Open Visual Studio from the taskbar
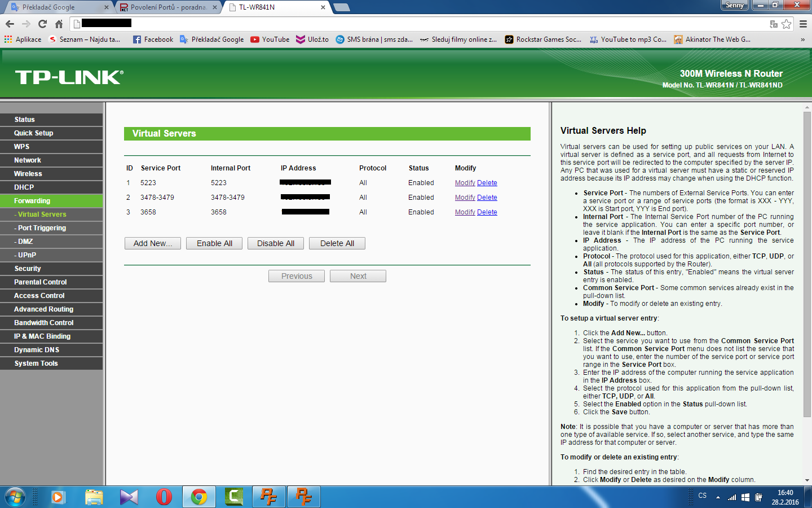The image size is (812, 508). (x=129, y=497)
